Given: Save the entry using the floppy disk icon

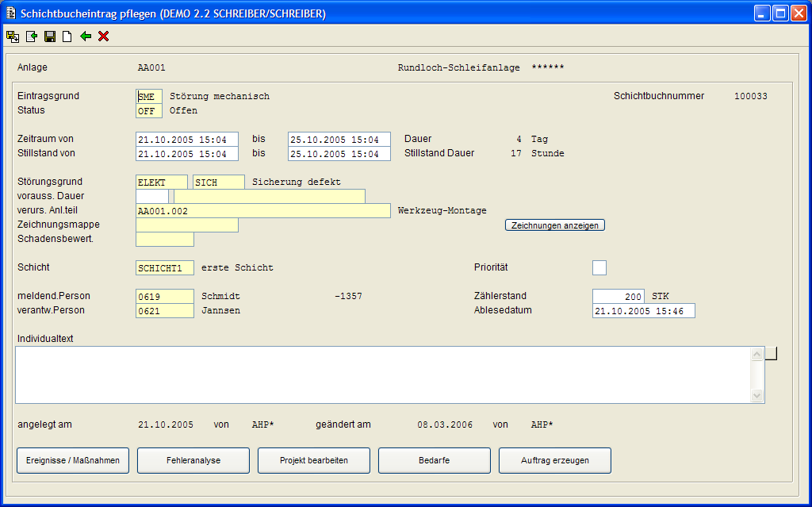Looking at the screenshot, I should pyautogui.click(x=50, y=36).
